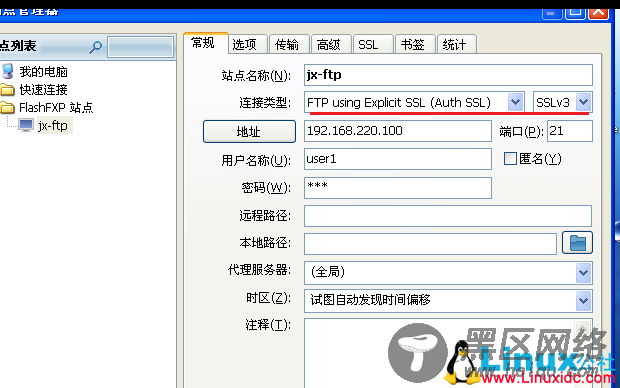The height and width of the screenshot is (388, 620).
Task: Open the connection type dropdown arrow
Action: [x=516, y=102]
